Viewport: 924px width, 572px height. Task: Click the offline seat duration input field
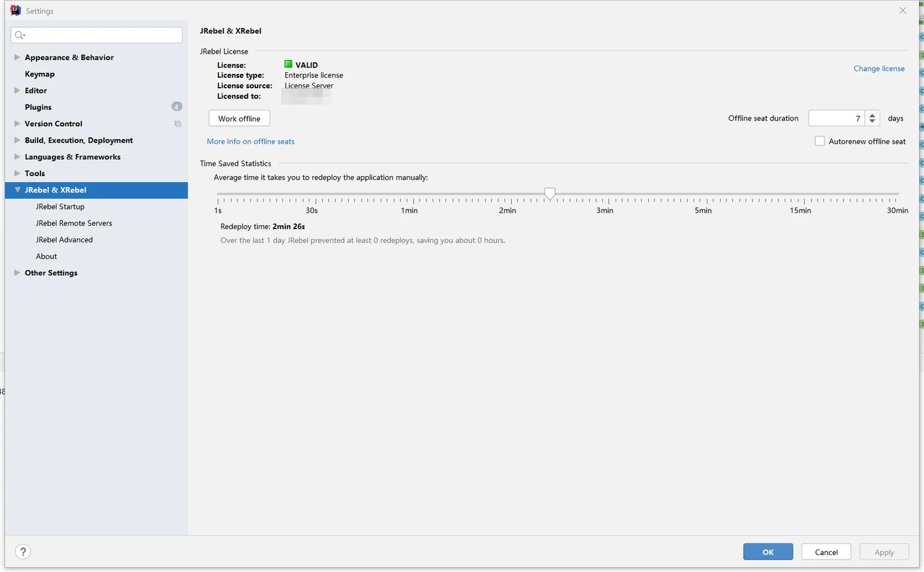coord(836,118)
